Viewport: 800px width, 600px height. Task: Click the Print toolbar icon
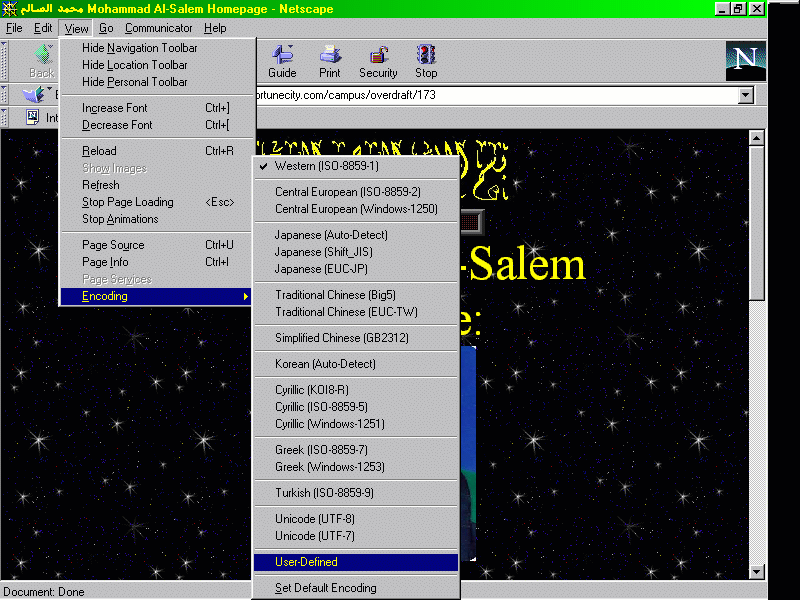point(330,59)
